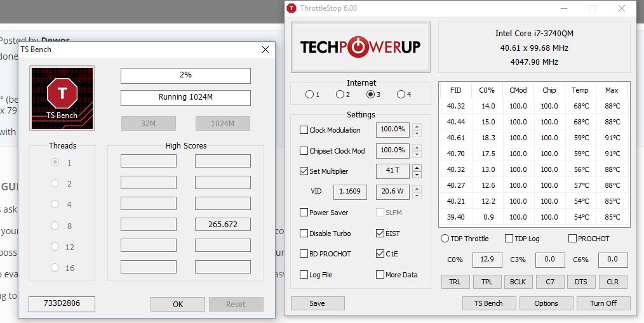The image size is (644, 323).
Task: Open TS Bench from ThrottleStop
Action: point(489,303)
